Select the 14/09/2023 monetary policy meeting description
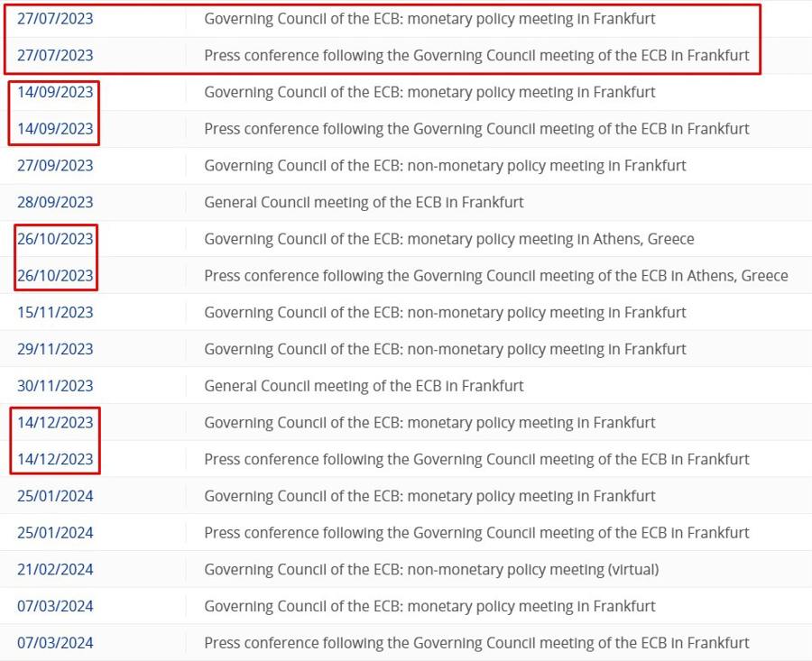The width and height of the screenshot is (812, 661). click(429, 92)
